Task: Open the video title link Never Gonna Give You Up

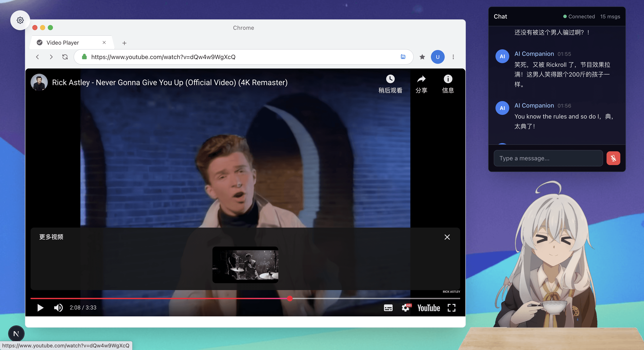Action: point(170,82)
